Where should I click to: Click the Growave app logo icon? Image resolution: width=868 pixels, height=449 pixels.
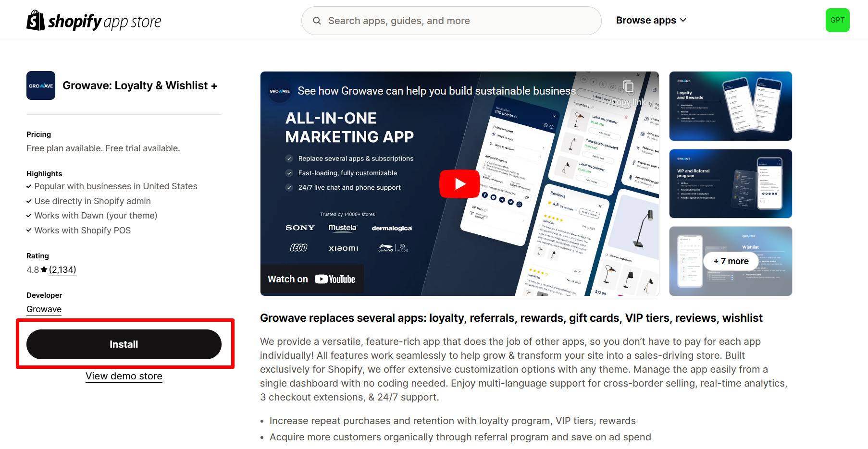pyautogui.click(x=41, y=85)
